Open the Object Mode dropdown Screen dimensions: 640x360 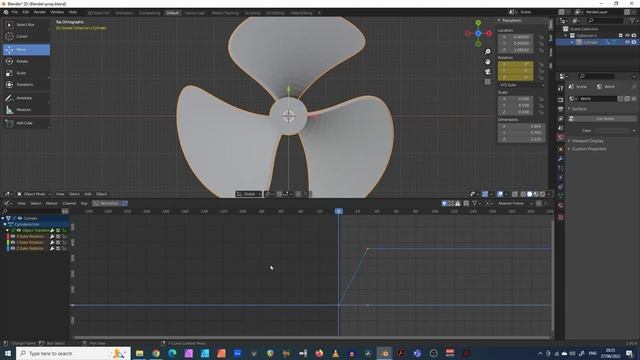point(34,194)
